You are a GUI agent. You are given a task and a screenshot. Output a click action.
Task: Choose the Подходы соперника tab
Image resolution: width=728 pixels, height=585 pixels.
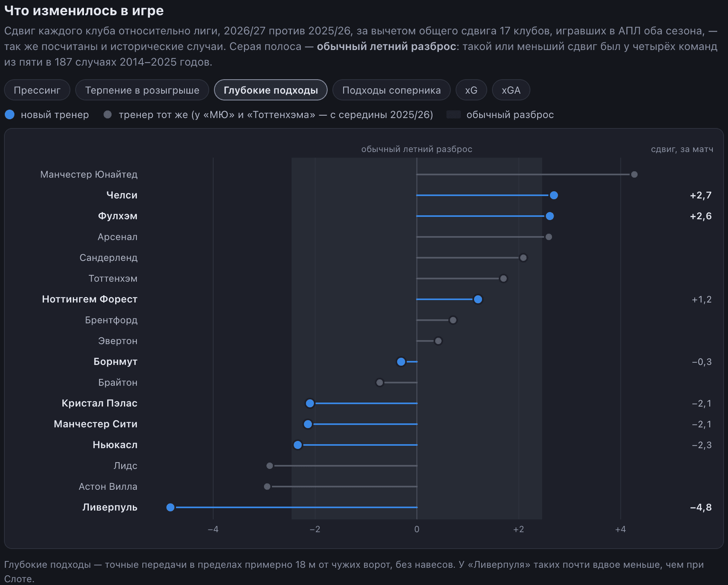(391, 90)
